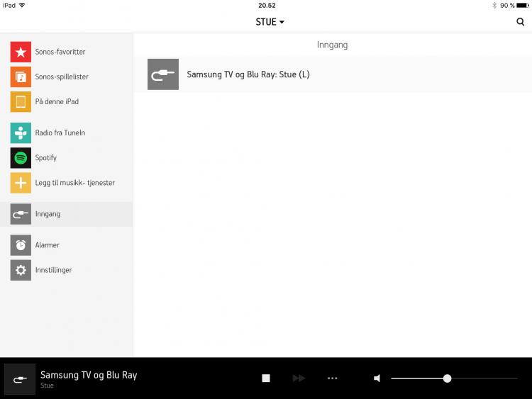The height and width of the screenshot is (399, 532).
Task: Click the yellow plus add-services icon
Action: point(21,183)
